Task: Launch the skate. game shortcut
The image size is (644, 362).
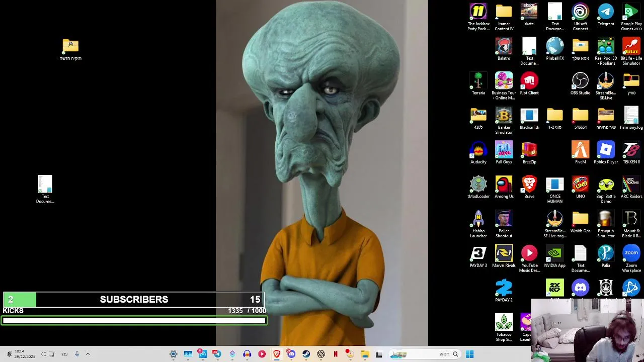Action: pyautogui.click(x=529, y=14)
